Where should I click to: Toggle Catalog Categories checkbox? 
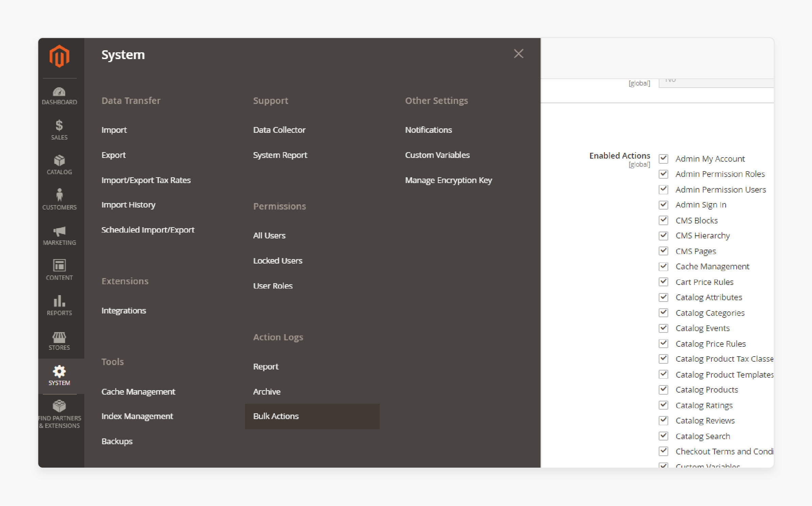tap(663, 313)
